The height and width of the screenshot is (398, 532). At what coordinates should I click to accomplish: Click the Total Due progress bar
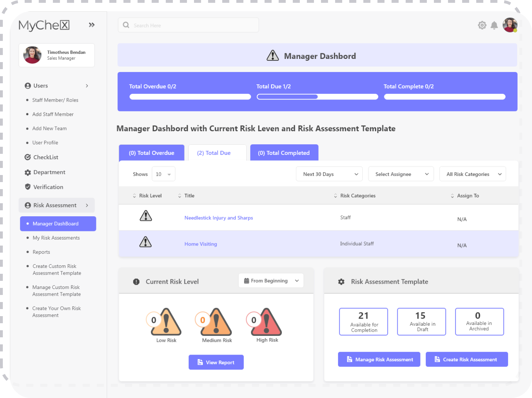317,97
